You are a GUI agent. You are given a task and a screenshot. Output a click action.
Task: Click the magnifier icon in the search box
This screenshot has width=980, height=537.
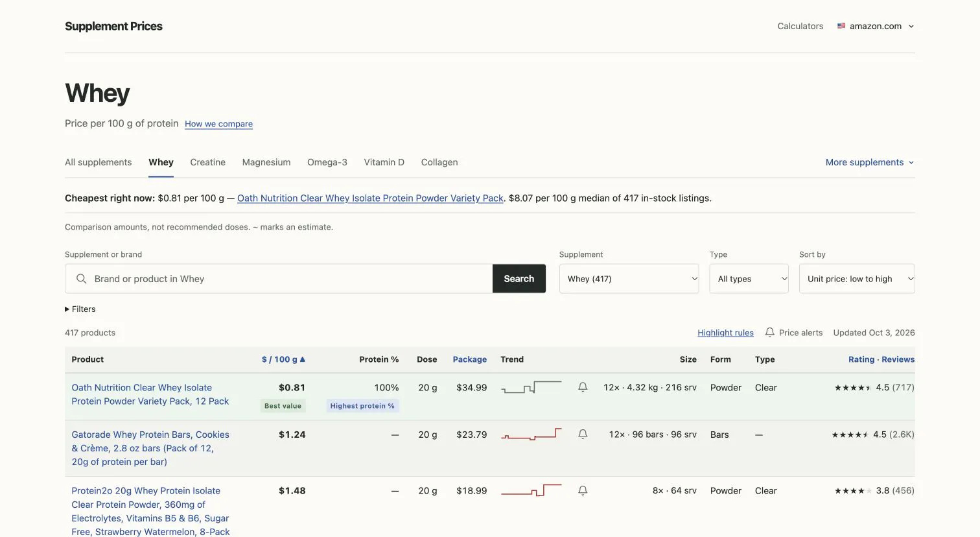tap(82, 279)
